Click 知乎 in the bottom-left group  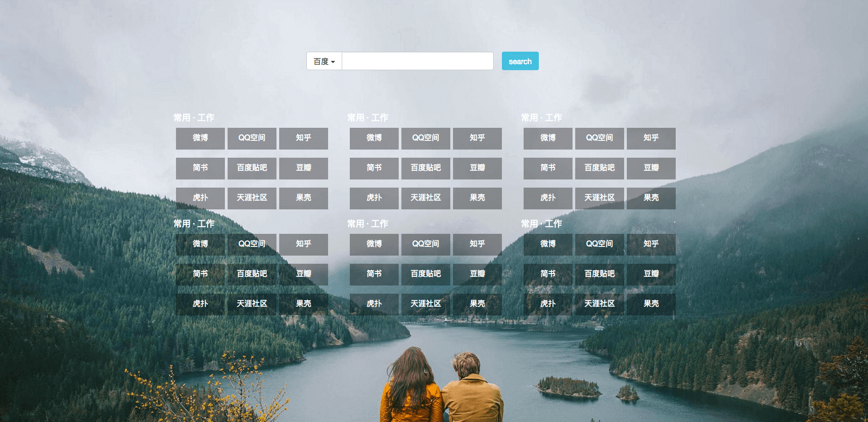(x=304, y=245)
